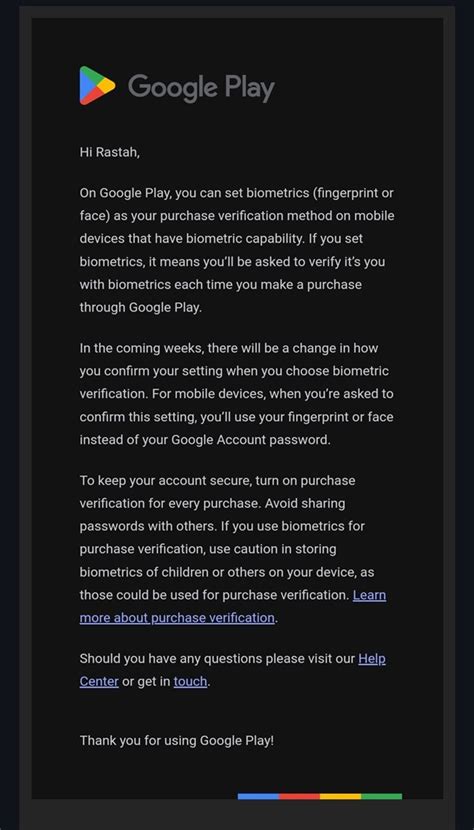Open the "Help" link after "visit our"
This screenshot has height=830, width=474.
click(372, 658)
